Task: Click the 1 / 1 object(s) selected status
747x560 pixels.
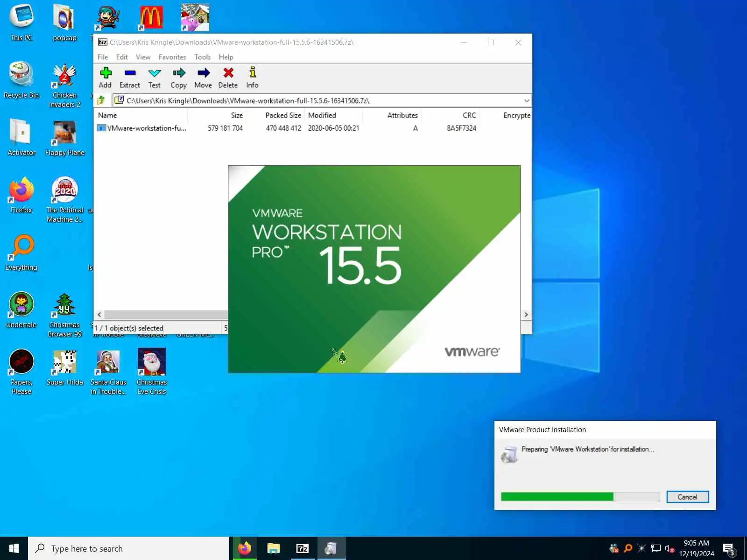Action: tap(129, 328)
